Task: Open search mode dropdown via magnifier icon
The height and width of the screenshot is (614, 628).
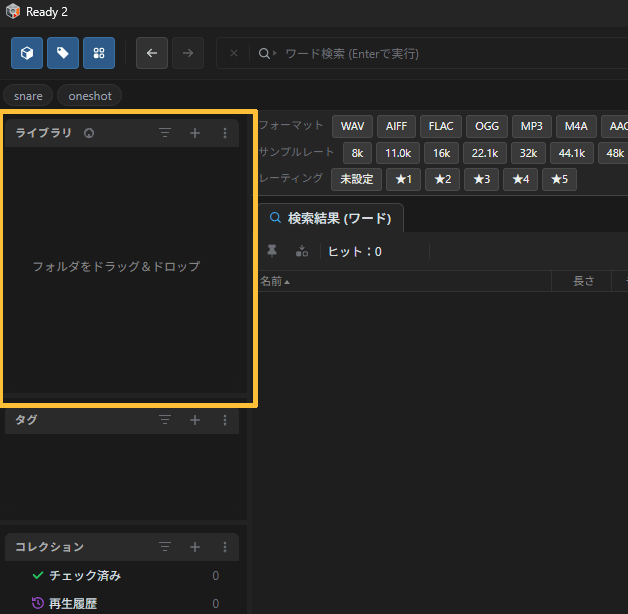Action: pos(268,53)
